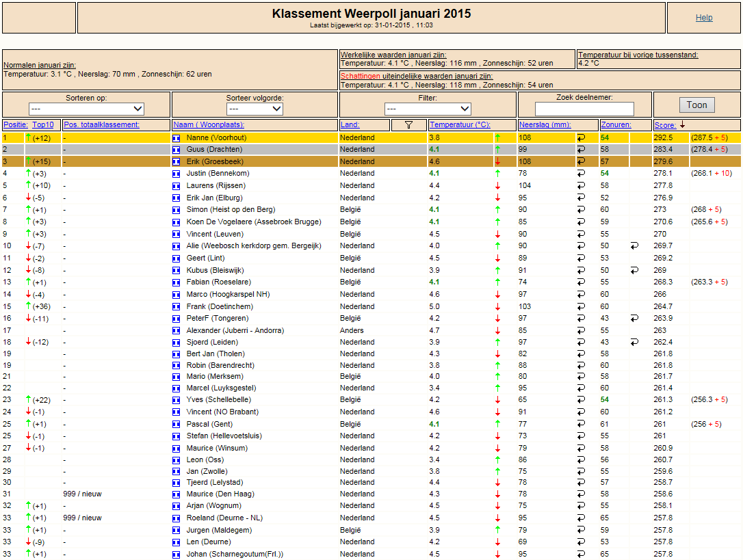Sort by Naam (Woonplaats) column header

[x=209, y=124]
